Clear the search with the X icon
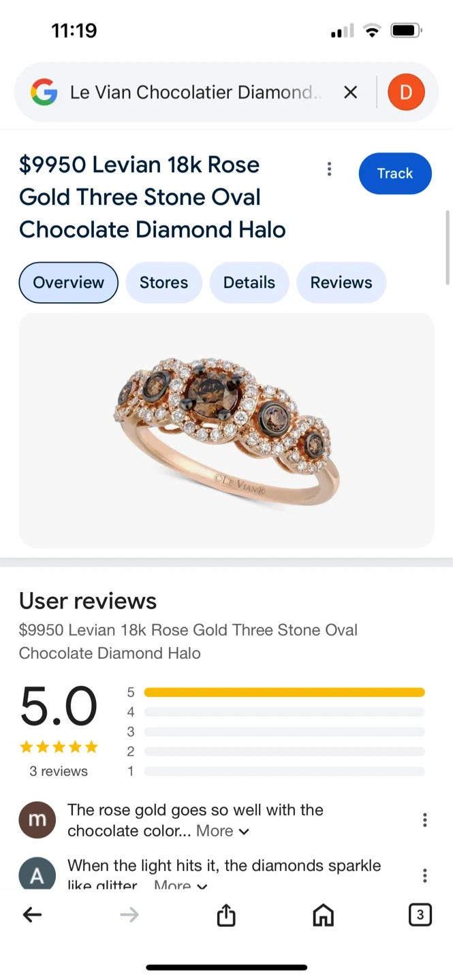 point(350,92)
